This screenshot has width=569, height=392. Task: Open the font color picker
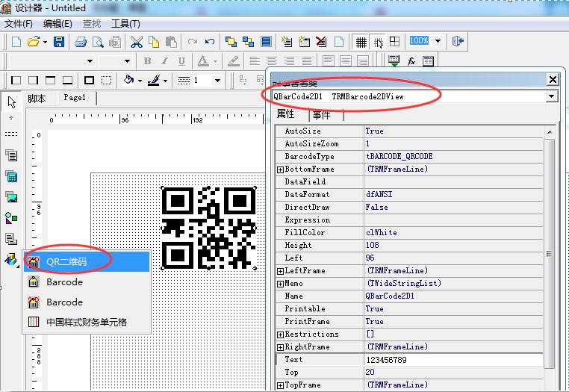203,61
